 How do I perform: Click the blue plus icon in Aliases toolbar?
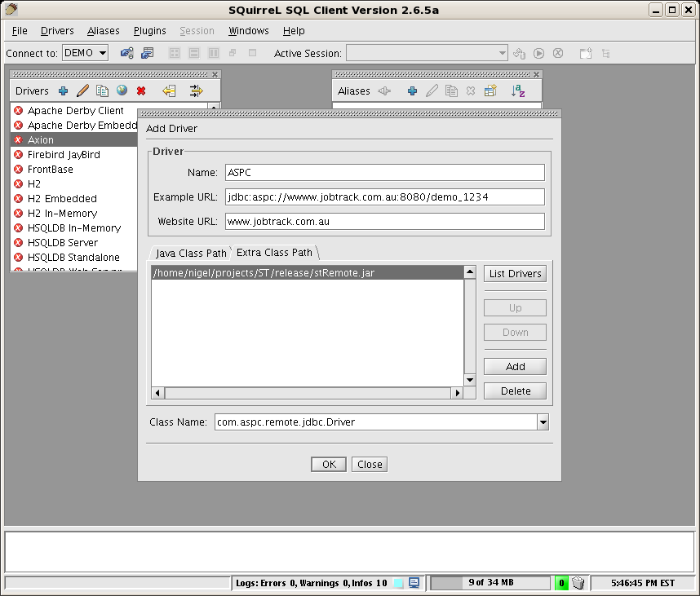coord(412,91)
